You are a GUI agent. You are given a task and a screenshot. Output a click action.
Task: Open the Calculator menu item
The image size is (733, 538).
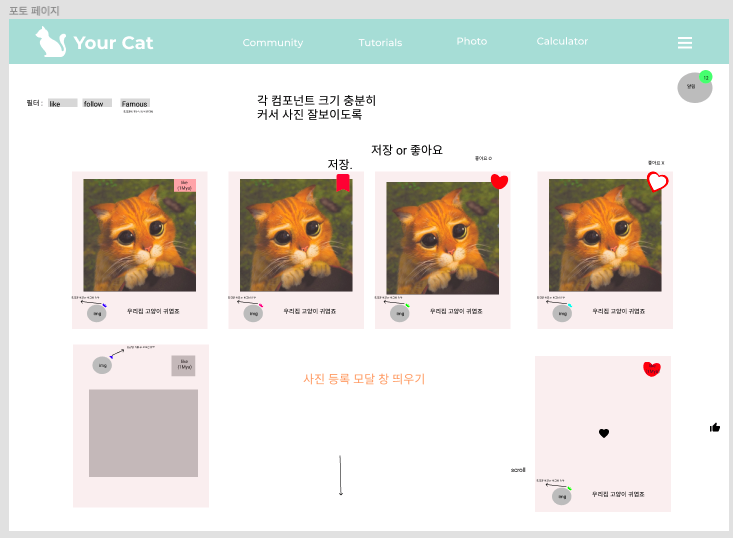click(x=562, y=41)
